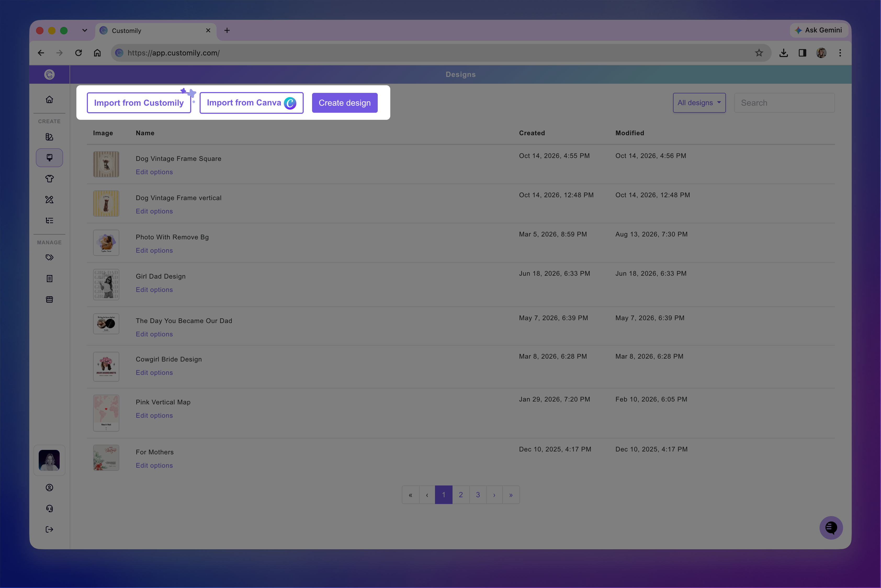The width and height of the screenshot is (881, 588).
Task: Open Edit options for Dog Vintage Frame Square
Action: (x=154, y=172)
